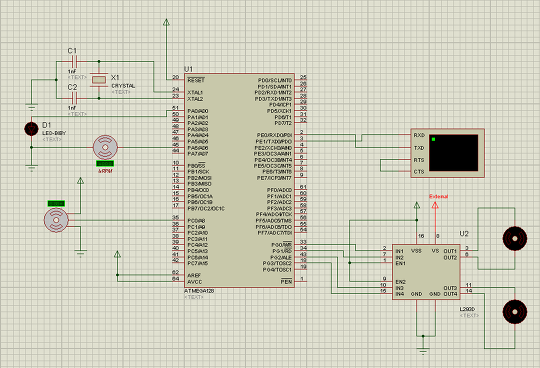Click the ground symbol under LED D1
540x368 pixels.
point(31,168)
